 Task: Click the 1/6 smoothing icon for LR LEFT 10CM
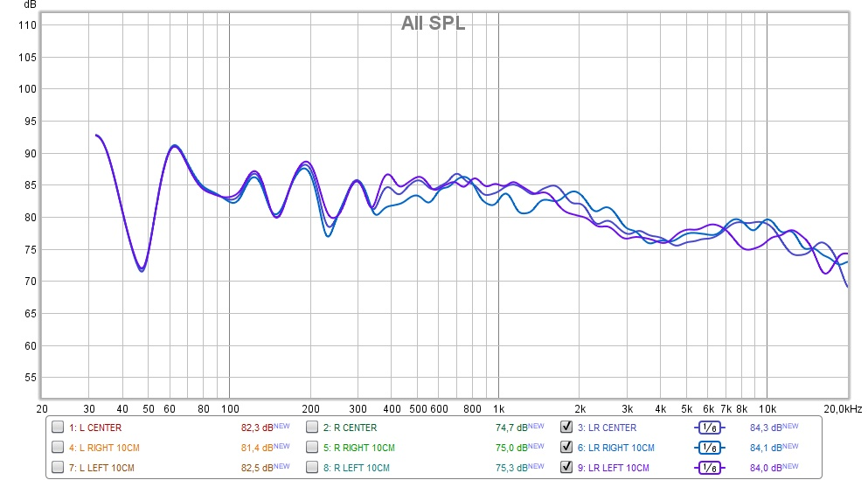tap(709, 468)
